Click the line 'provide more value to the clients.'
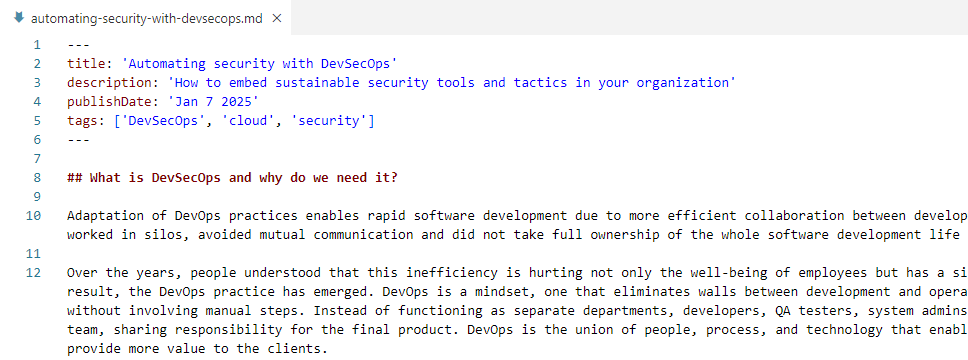 [x=198, y=349]
